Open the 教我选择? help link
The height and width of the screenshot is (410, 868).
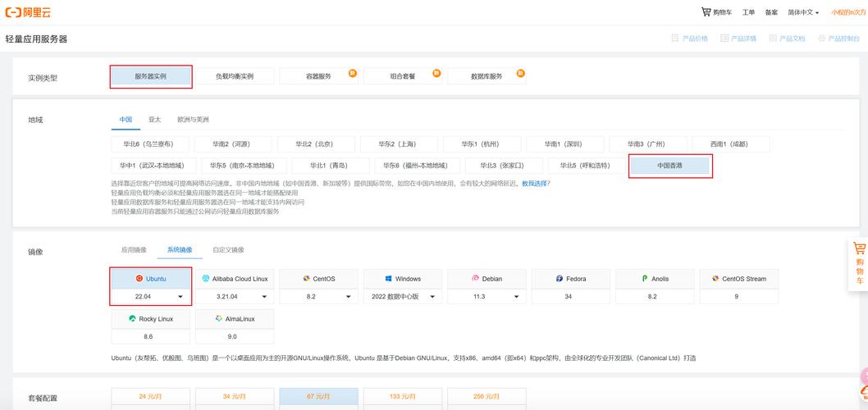click(536, 184)
